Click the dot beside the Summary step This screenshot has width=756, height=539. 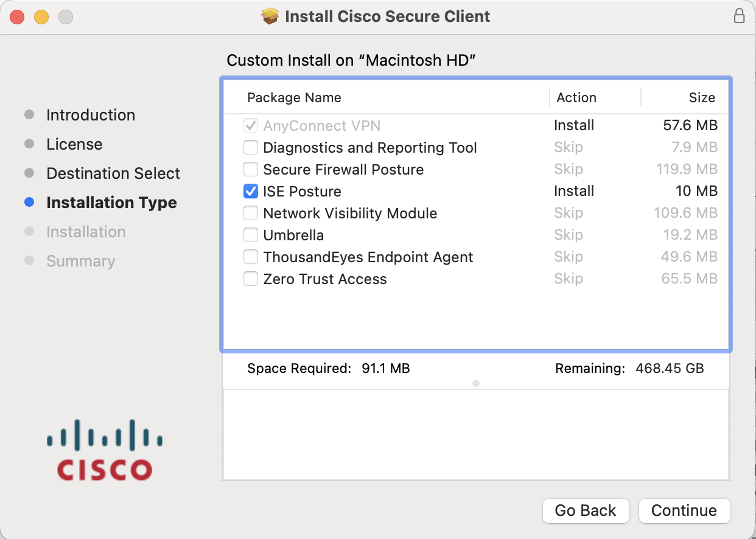[29, 260]
